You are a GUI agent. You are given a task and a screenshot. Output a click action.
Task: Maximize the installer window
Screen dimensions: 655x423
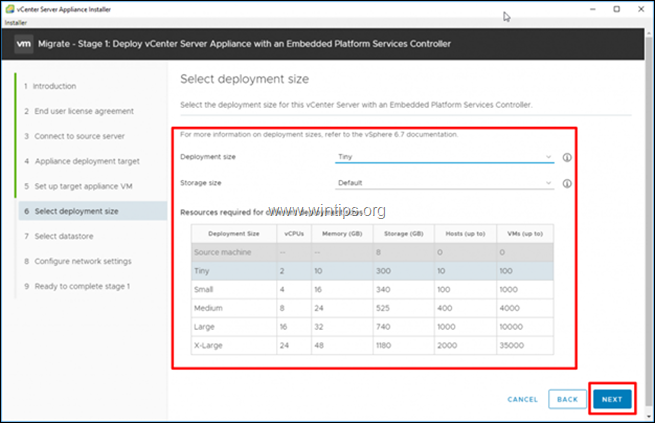point(617,9)
